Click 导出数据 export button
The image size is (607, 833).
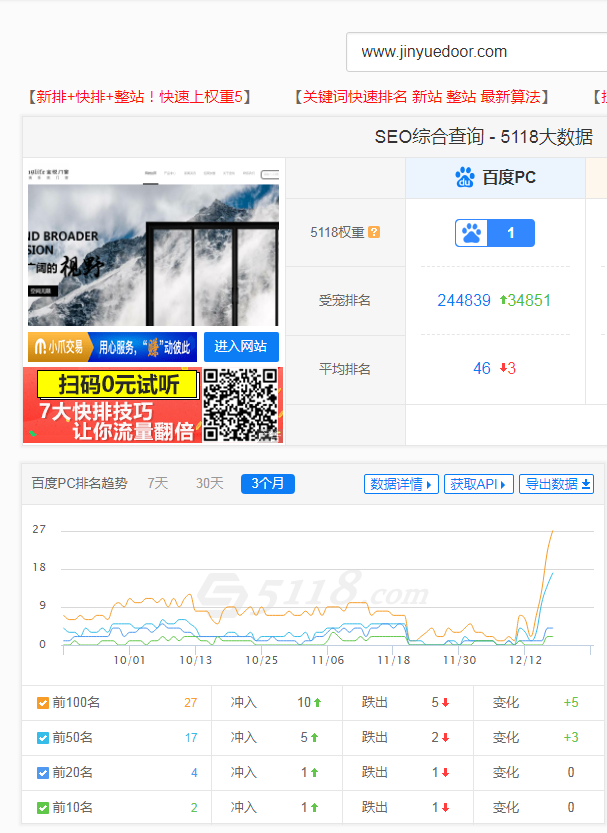pyautogui.click(x=557, y=484)
